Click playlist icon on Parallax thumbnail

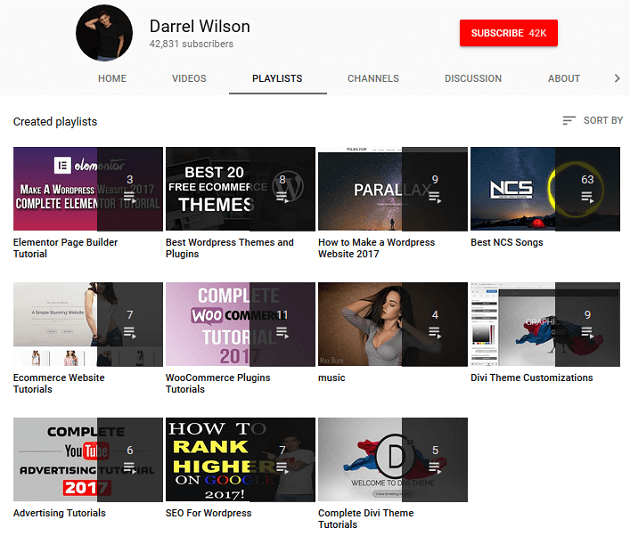pos(435,197)
